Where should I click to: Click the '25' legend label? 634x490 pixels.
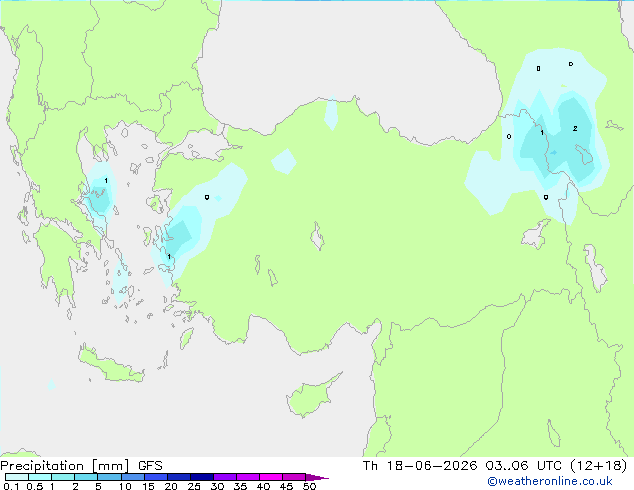194,486
